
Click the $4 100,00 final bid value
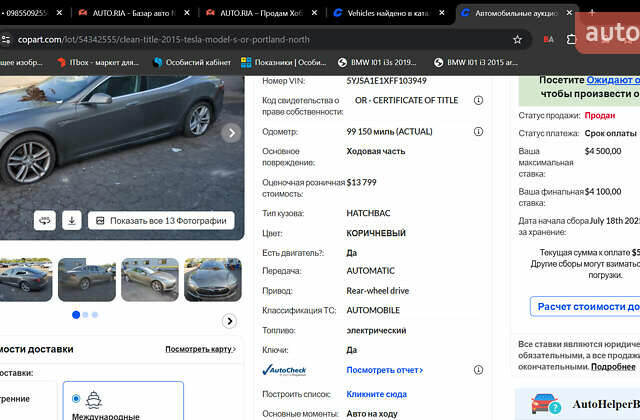tap(603, 192)
